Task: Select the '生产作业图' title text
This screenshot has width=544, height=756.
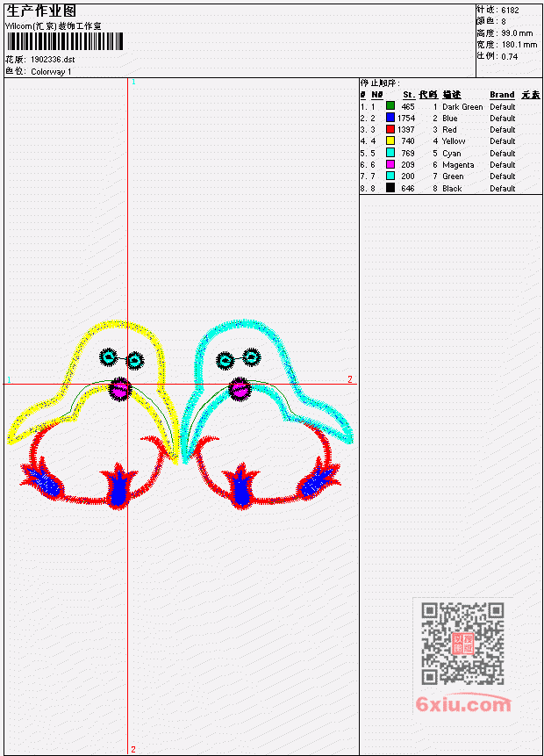Action: (41, 11)
